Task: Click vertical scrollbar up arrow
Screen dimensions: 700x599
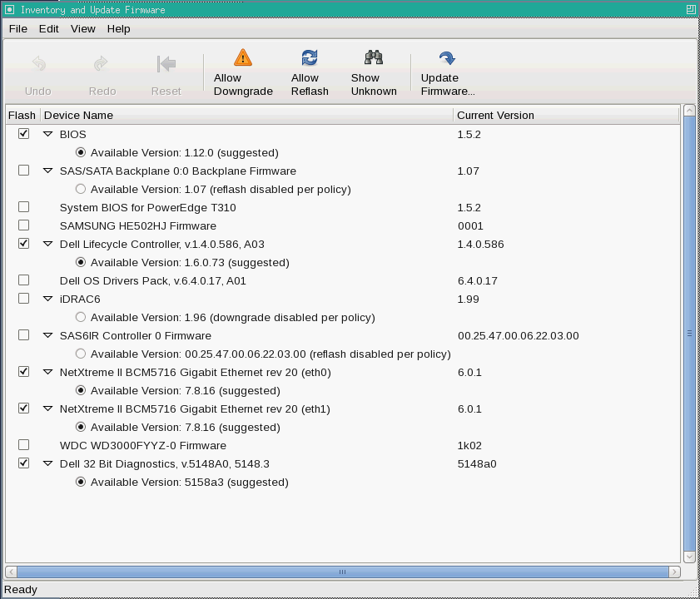Action: point(689,111)
